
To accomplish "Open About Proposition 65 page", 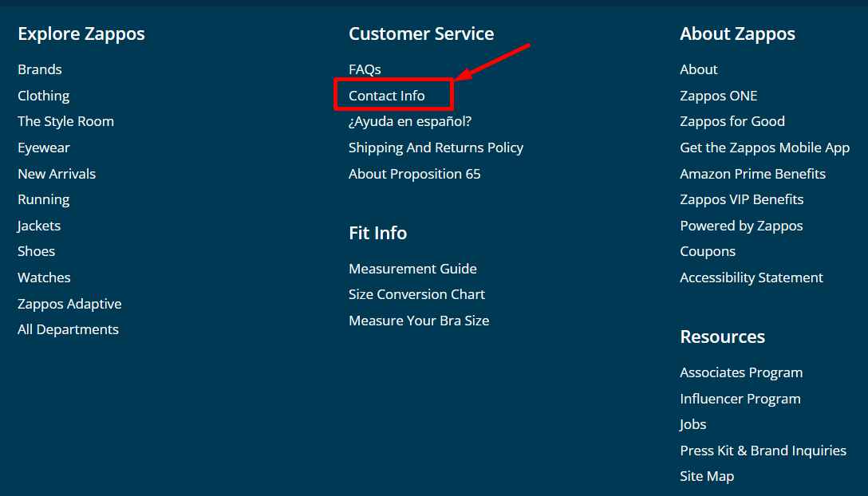I will point(414,174).
